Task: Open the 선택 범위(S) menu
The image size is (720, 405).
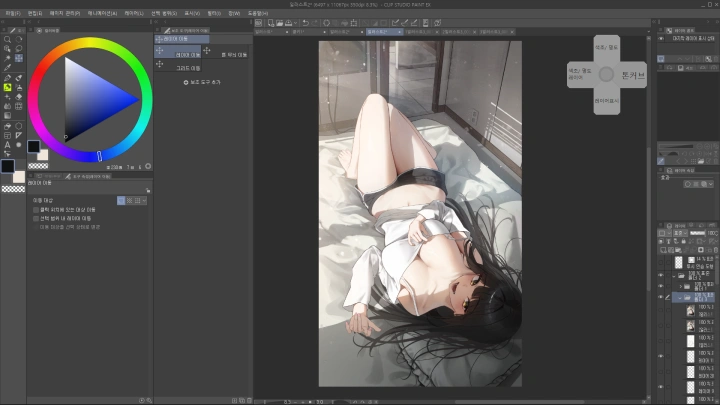Action: (164, 13)
